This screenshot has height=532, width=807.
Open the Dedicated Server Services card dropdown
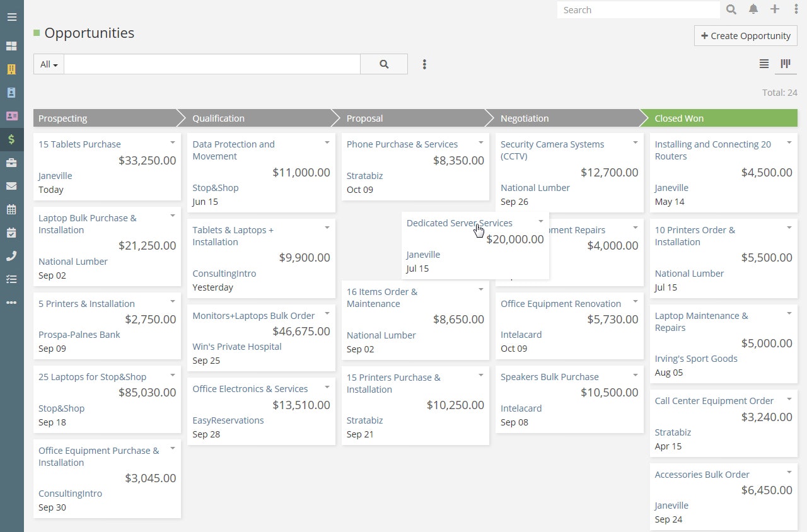click(540, 221)
